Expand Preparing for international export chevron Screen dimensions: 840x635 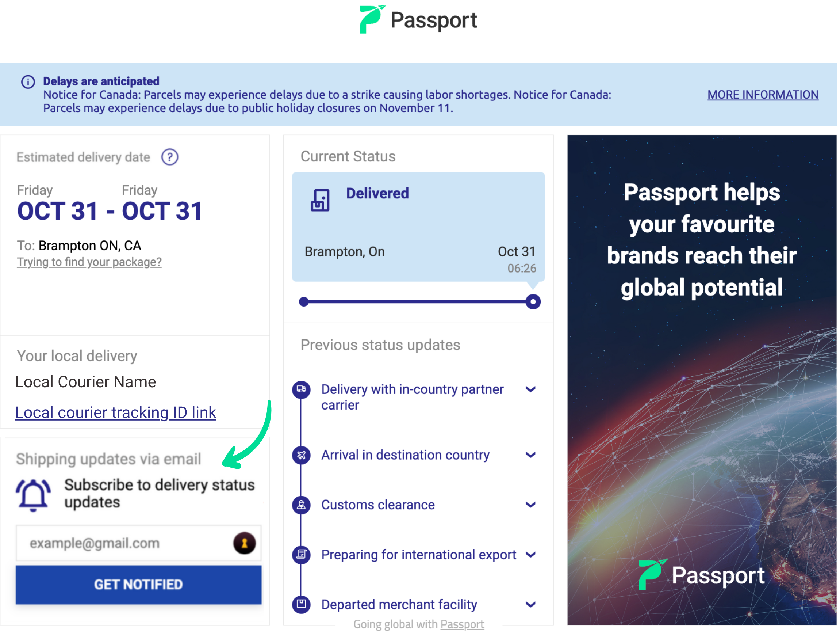point(530,554)
